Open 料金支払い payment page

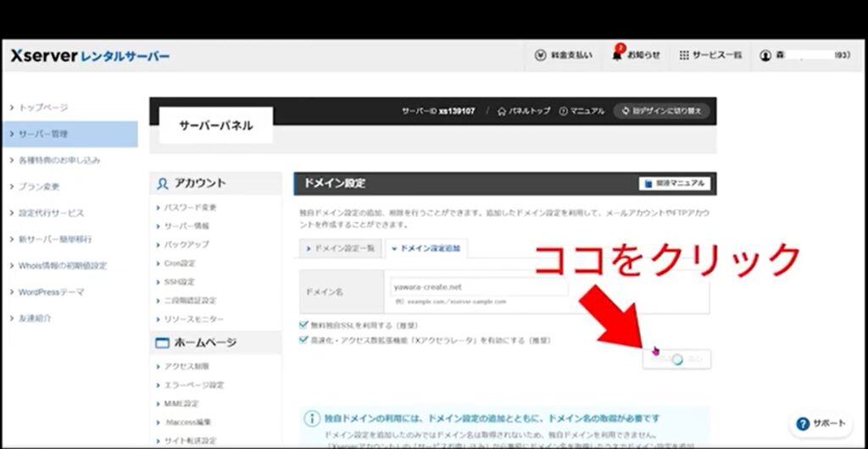click(x=564, y=55)
